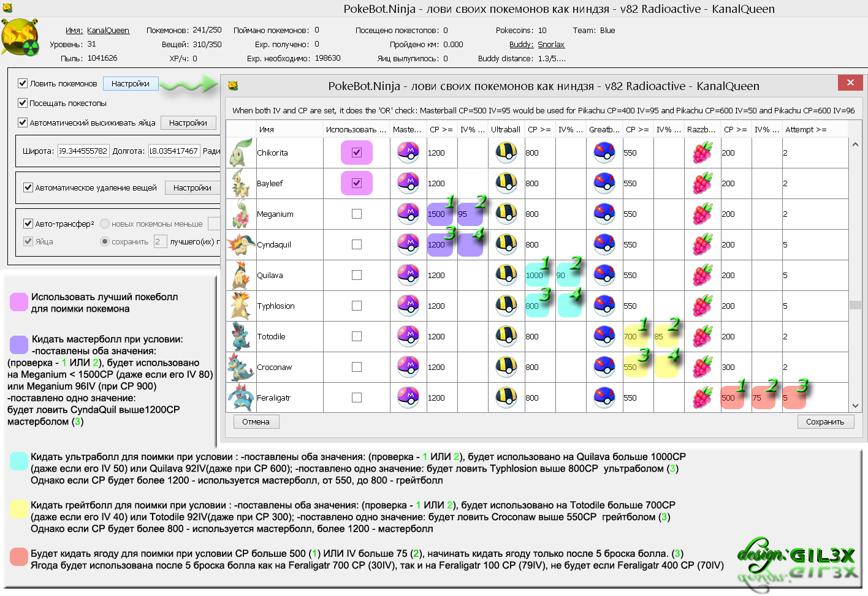Click Typhlosion's Pokémon sprite
Viewport: 868px width, 596px height.
click(240, 306)
